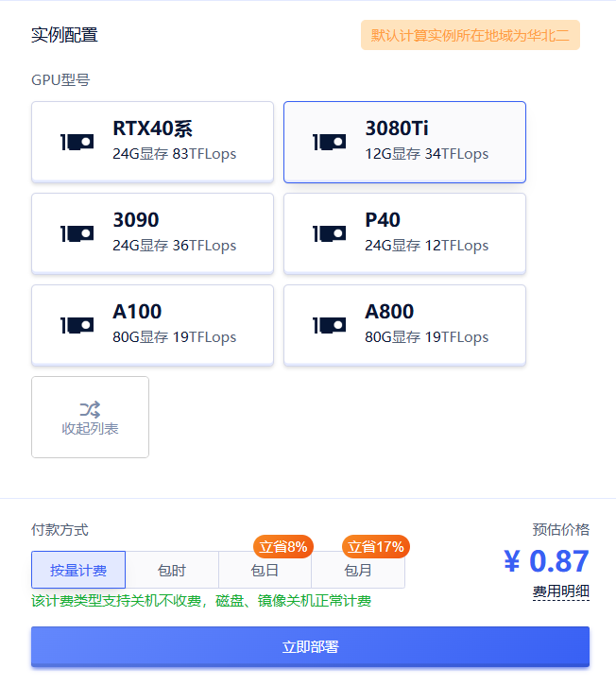
Task: Click the GPU card icon in P40
Action: 330,233
